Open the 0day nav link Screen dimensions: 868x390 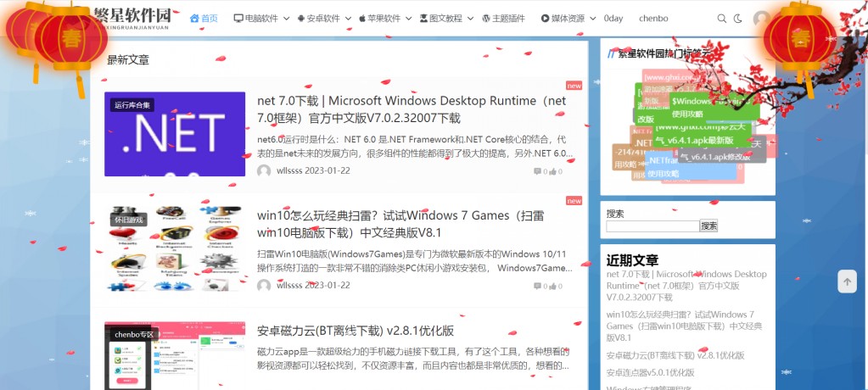point(613,19)
